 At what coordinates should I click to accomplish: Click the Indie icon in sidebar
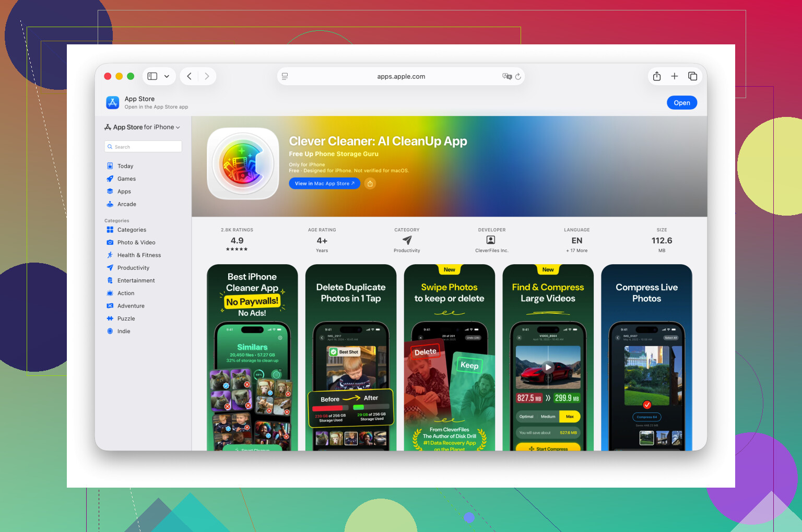(x=110, y=332)
